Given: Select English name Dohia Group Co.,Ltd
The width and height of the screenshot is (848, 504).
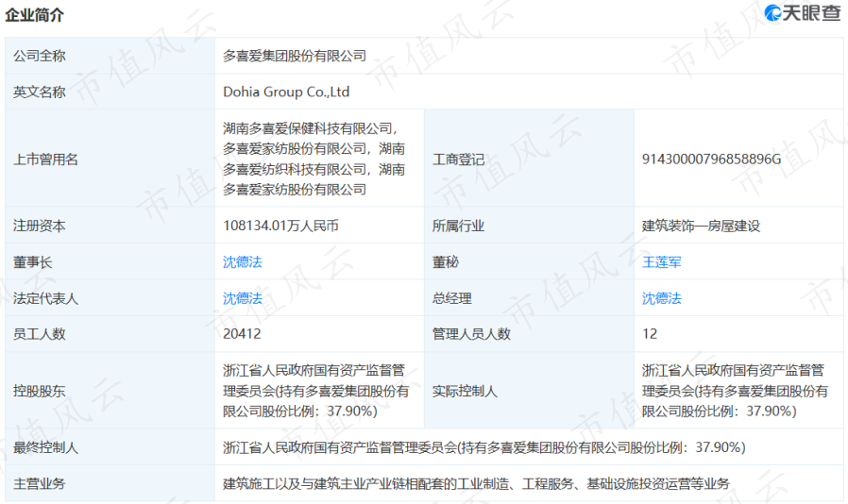Looking at the screenshot, I should (x=286, y=92).
